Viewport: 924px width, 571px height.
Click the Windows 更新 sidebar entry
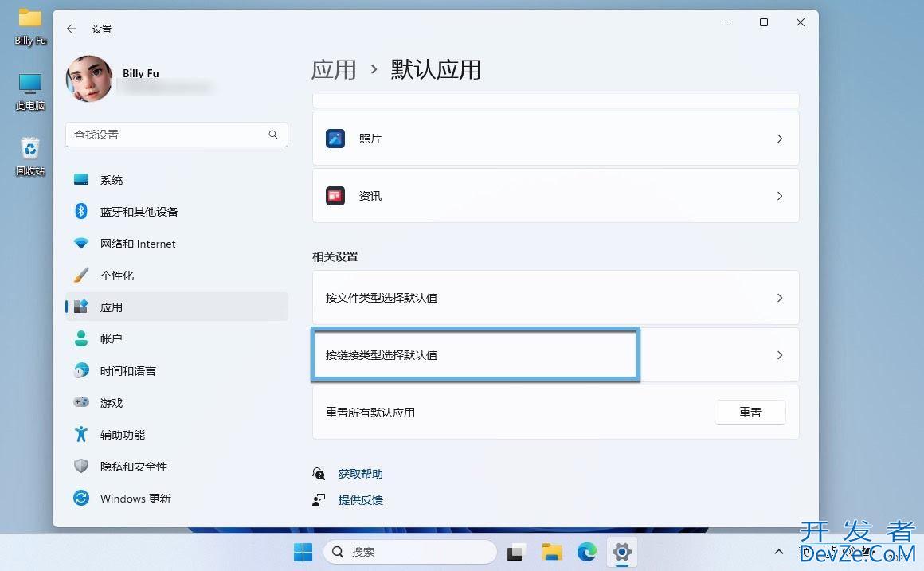click(x=176, y=498)
